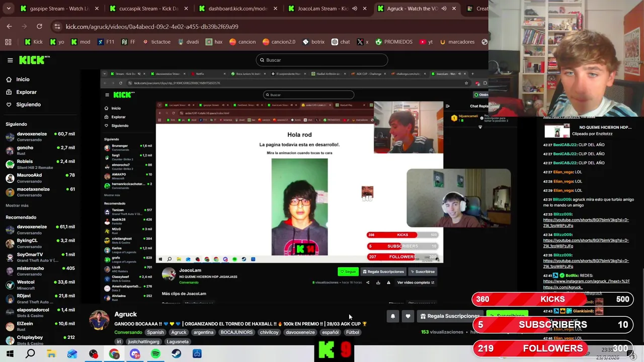Open the 'F11' bookmark
644x362 pixels.
tap(106, 42)
